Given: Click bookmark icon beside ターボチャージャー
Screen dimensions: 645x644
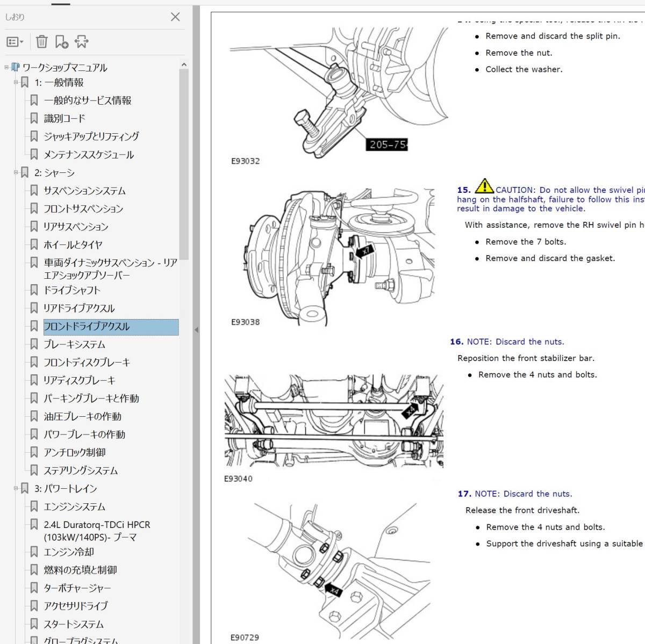Looking at the screenshot, I should (34, 588).
